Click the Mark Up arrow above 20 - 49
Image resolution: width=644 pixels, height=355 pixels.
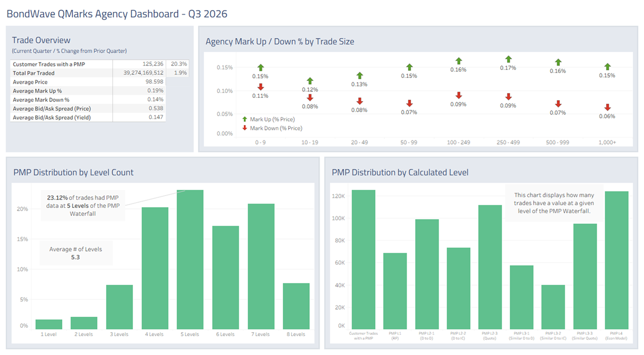coord(359,76)
